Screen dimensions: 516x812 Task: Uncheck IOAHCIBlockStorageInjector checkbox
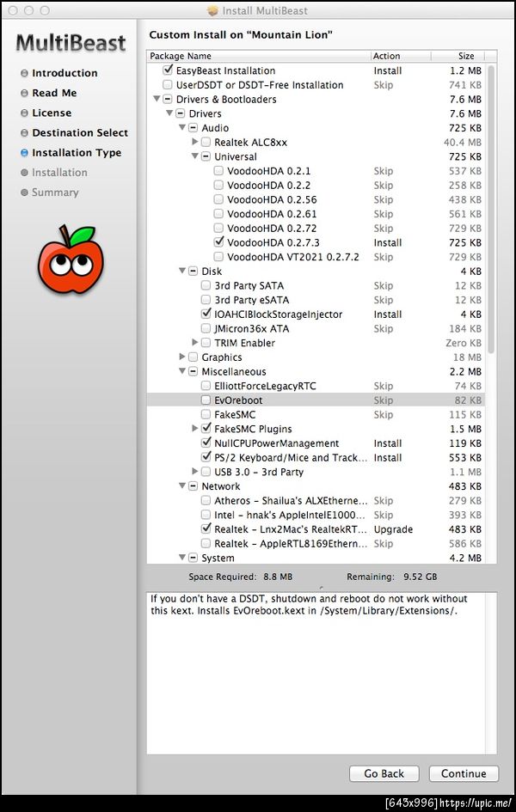point(206,314)
